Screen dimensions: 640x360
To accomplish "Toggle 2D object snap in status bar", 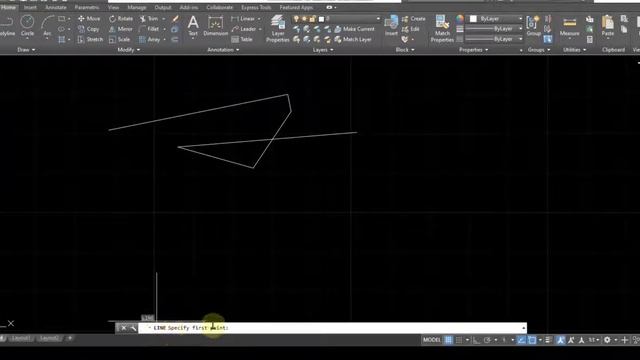I will click(532, 340).
